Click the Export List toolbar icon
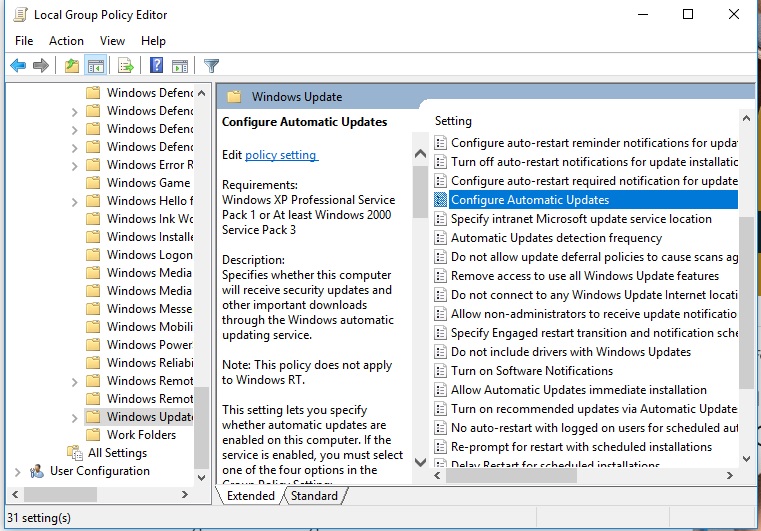Viewport: 761px width, 531px height. pyautogui.click(x=126, y=66)
